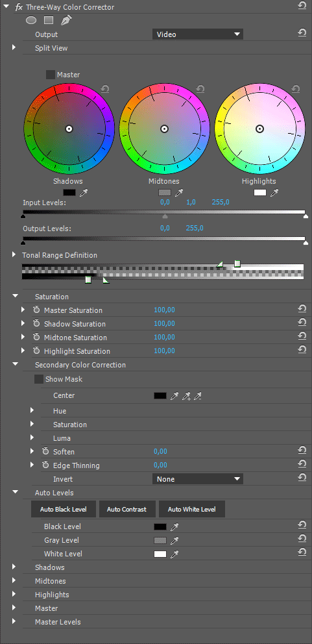The height and width of the screenshot is (644, 312).
Task: Enable the Show Mask checkbox
Action: [x=39, y=379]
